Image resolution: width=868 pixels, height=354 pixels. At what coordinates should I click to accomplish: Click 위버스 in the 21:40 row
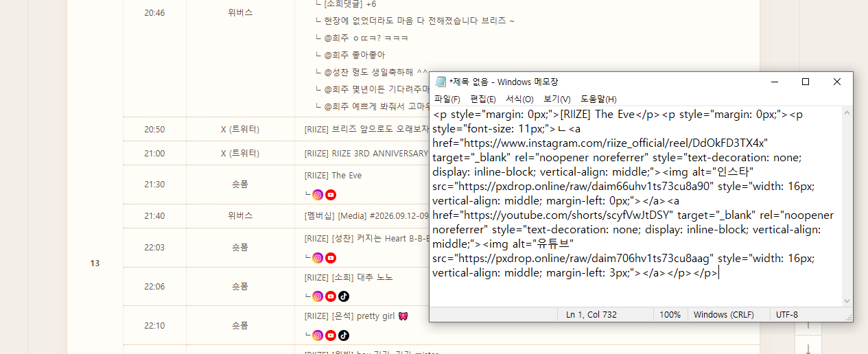click(x=240, y=215)
